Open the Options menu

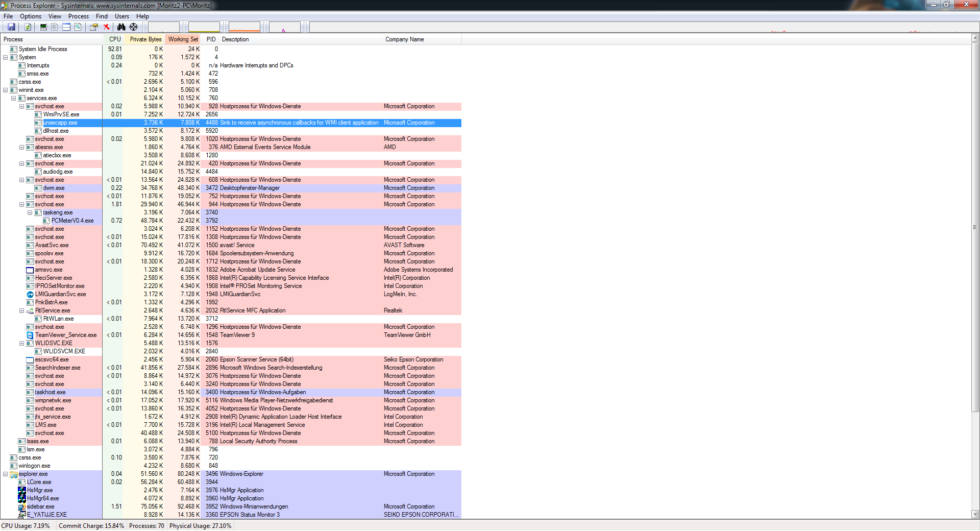(x=31, y=16)
